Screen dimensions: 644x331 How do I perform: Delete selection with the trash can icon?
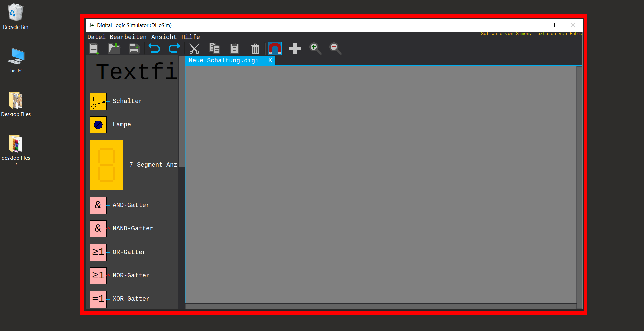[x=255, y=49]
